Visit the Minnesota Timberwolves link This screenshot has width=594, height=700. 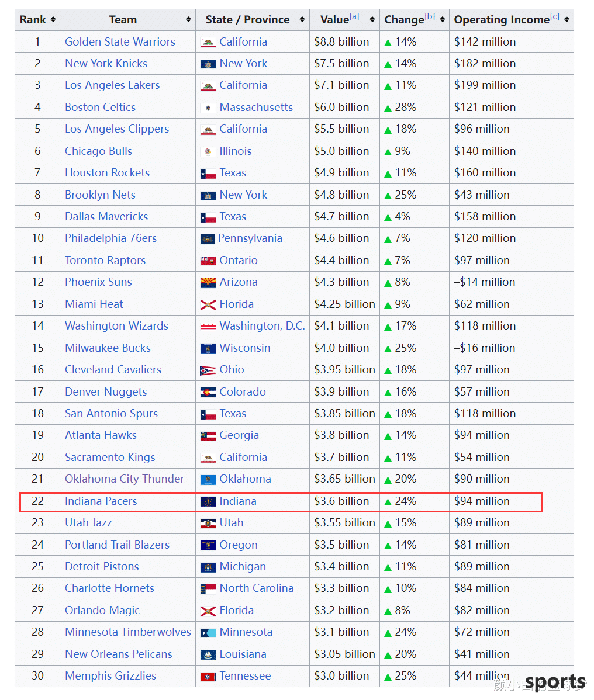pyautogui.click(x=128, y=633)
